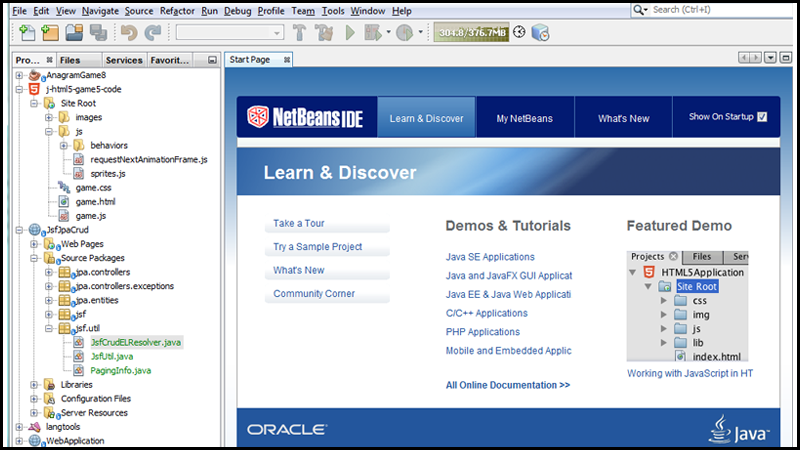
Task: Select game.css file in tree
Action: click(93, 188)
